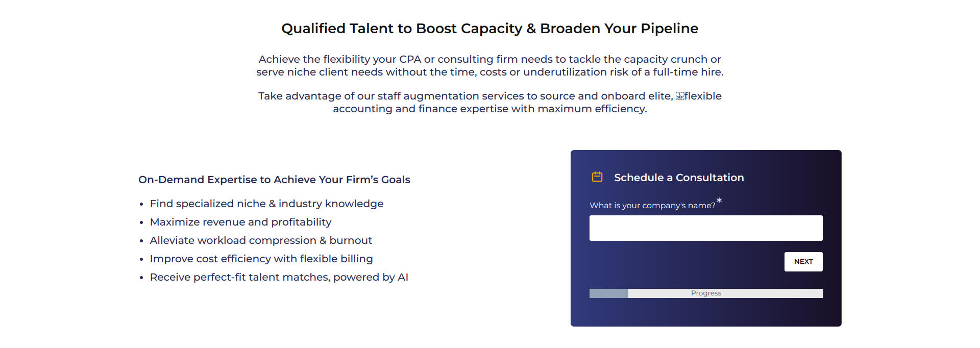
Task: Click the "Maximize revenue and profitability" bullet
Action: coord(240,222)
